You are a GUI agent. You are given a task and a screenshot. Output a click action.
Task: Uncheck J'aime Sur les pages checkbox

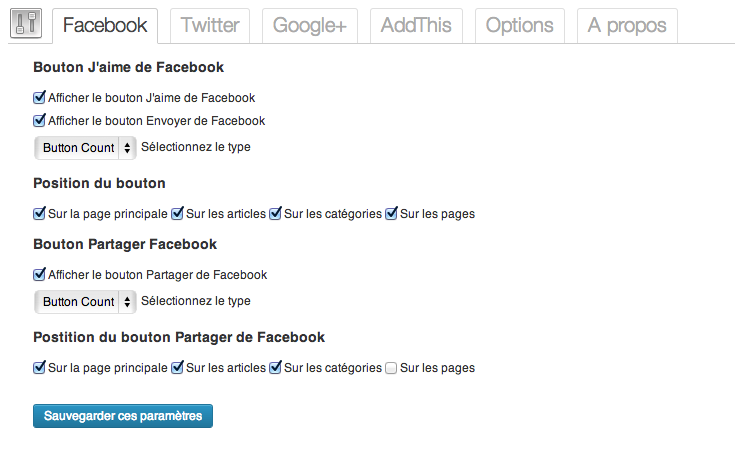tap(392, 213)
